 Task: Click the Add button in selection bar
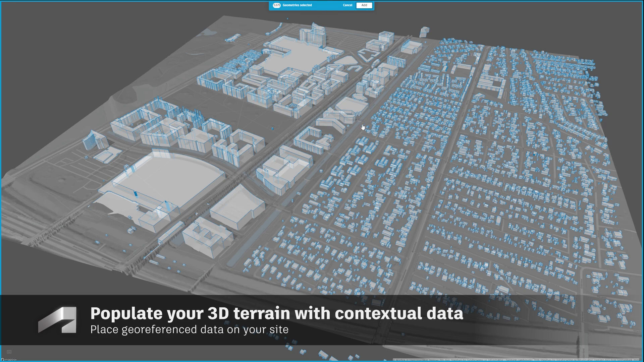pyautogui.click(x=364, y=5)
